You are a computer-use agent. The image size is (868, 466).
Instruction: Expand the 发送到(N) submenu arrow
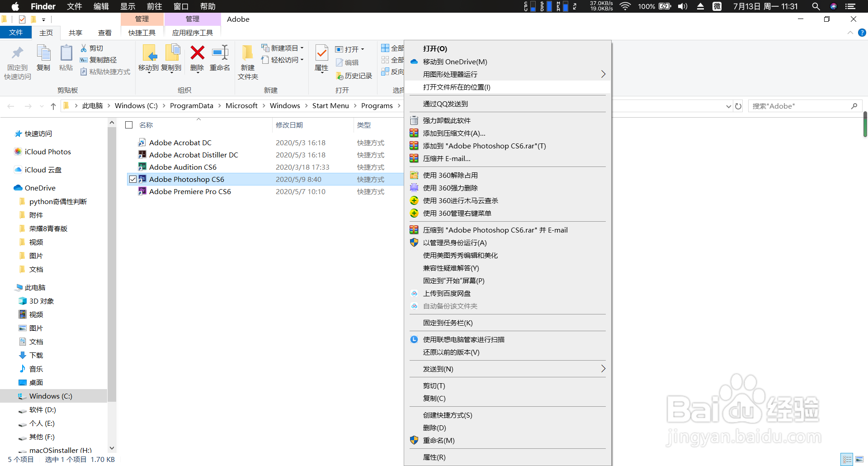[x=603, y=369]
